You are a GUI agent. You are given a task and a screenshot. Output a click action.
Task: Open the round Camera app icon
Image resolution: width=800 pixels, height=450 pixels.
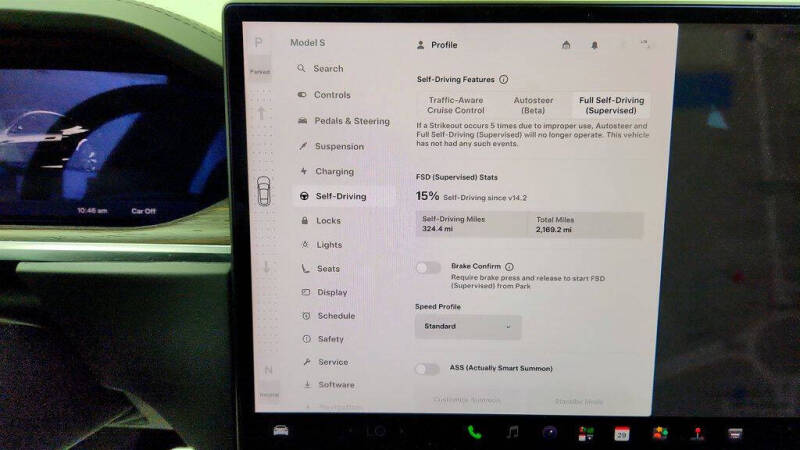click(x=549, y=433)
